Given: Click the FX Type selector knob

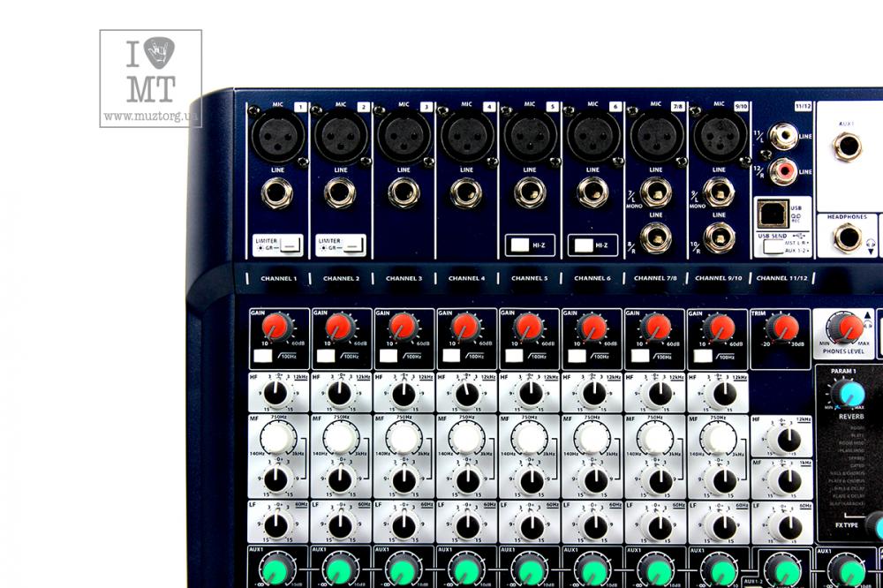Looking at the screenshot, I should 875,527.
